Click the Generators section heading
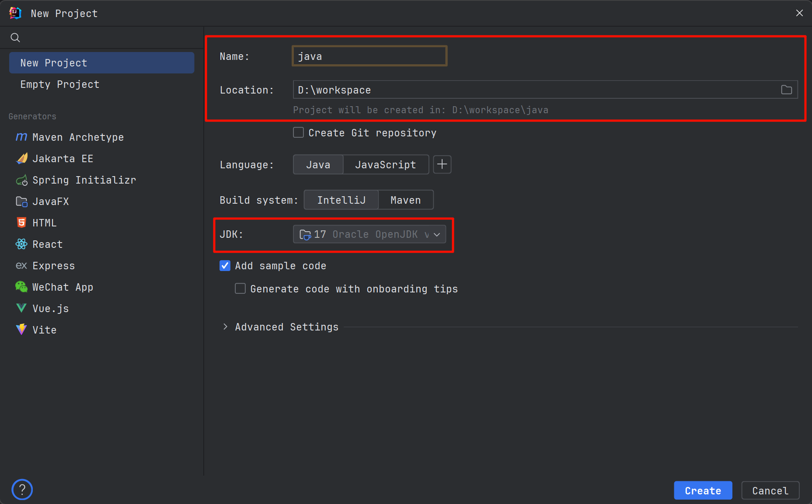The height and width of the screenshot is (504, 812). tap(32, 116)
